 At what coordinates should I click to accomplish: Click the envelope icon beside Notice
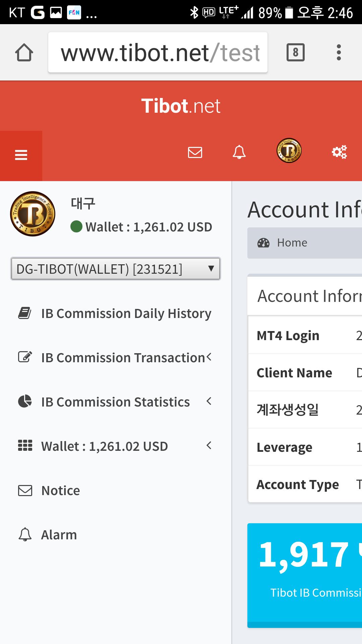click(x=25, y=491)
